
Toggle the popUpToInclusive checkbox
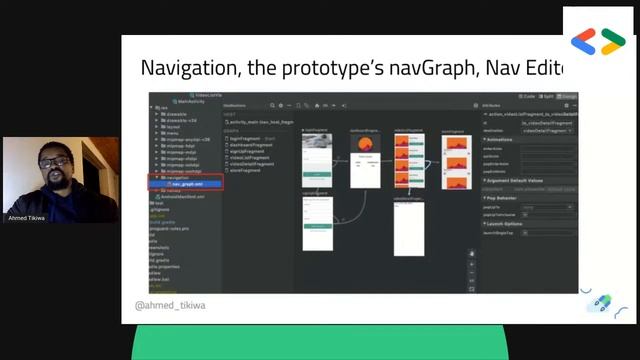(x=525, y=215)
